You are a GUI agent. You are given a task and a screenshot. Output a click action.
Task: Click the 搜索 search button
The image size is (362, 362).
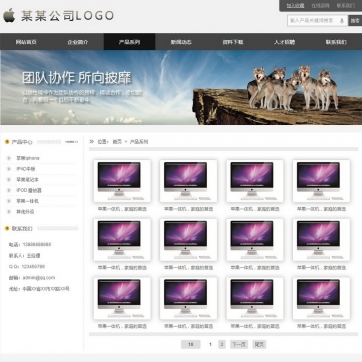pos(355,21)
